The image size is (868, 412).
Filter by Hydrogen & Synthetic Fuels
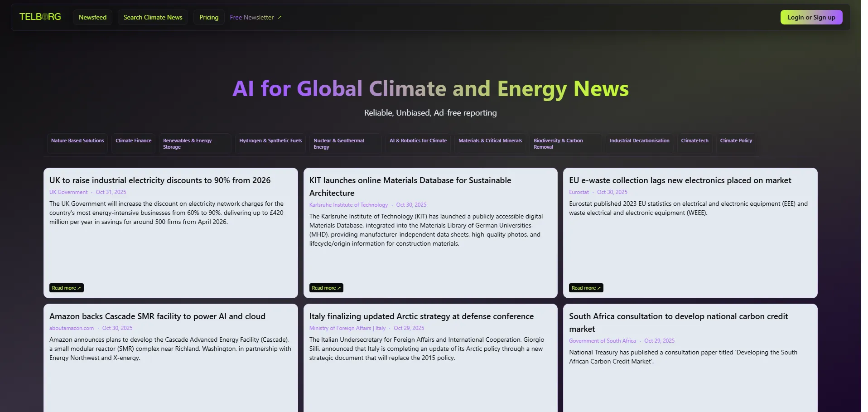point(270,141)
